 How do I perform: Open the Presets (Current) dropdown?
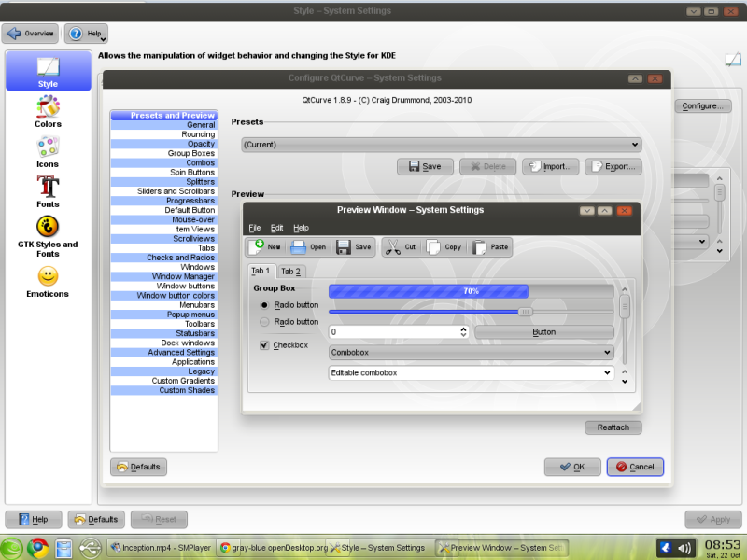tap(441, 145)
